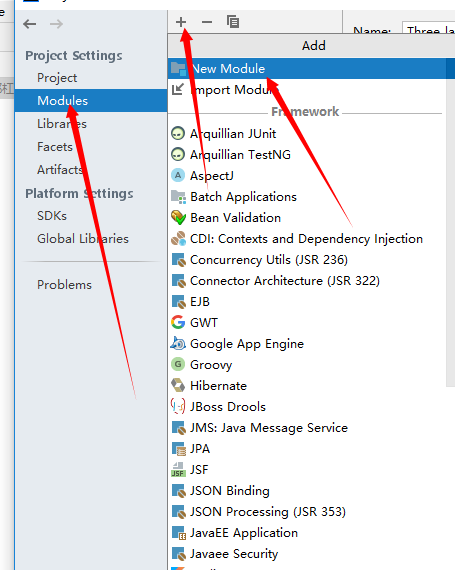Click the JSF framework icon

point(178,470)
